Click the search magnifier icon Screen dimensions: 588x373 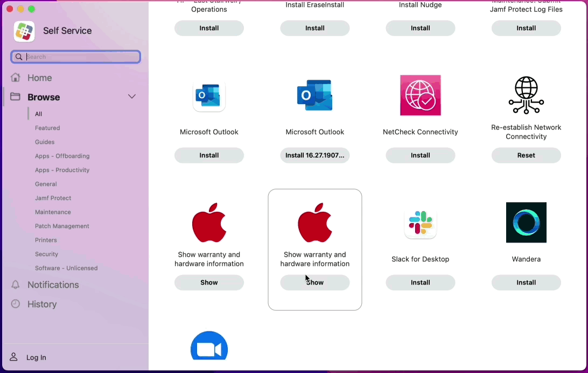point(19,57)
